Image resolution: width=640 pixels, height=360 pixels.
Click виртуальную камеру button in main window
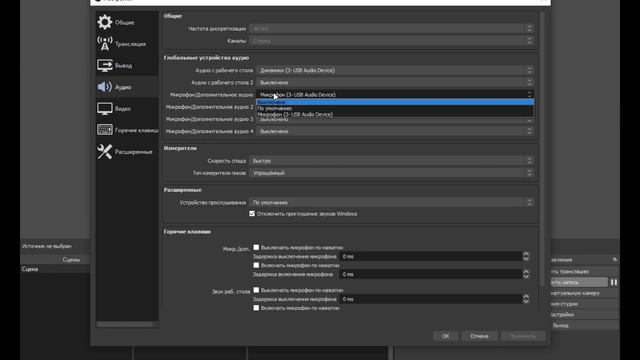[x=584, y=293]
